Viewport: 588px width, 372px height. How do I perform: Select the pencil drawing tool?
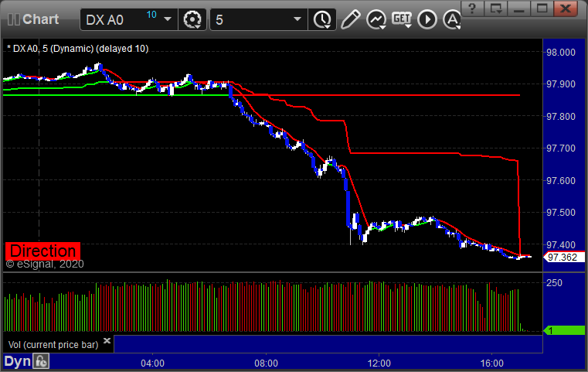(x=350, y=19)
